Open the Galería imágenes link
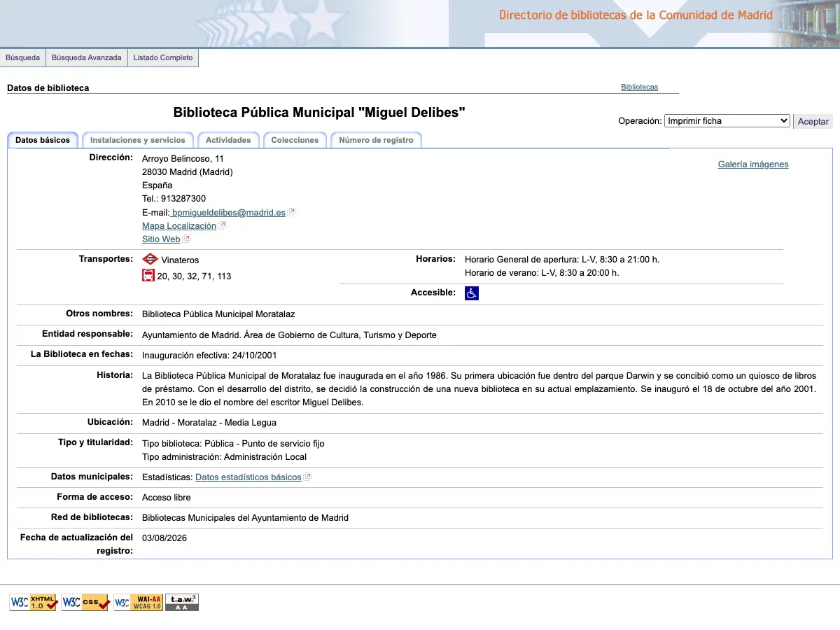This screenshot has height=630, width=840. coord(753,164)
